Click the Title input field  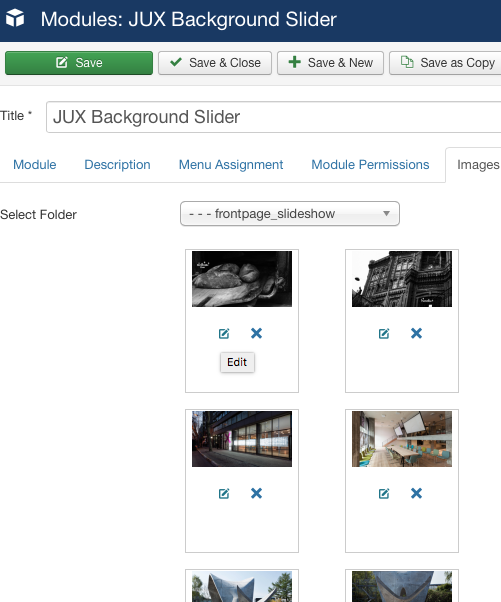click(273, 117)
